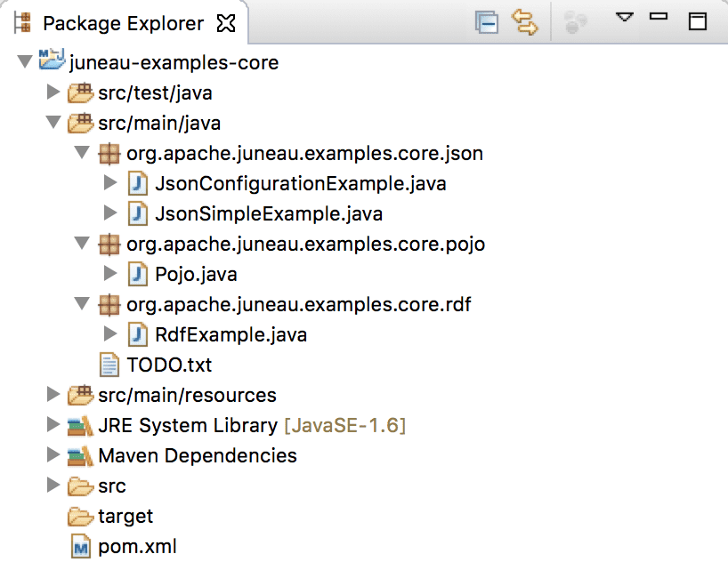This screenshot has height=578, width=728.
Task: Expand JRE System Library node
Action: pyautogui.click(x=53, y=424)
